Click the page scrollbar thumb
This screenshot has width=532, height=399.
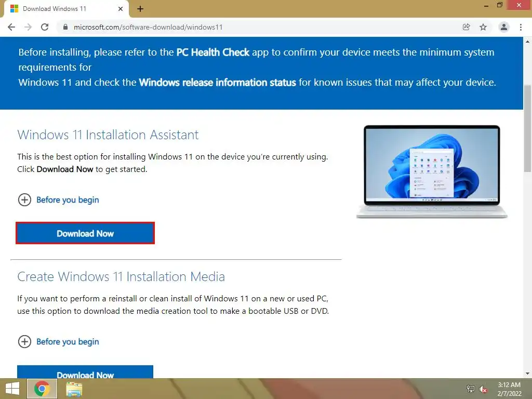coord(528,128)
